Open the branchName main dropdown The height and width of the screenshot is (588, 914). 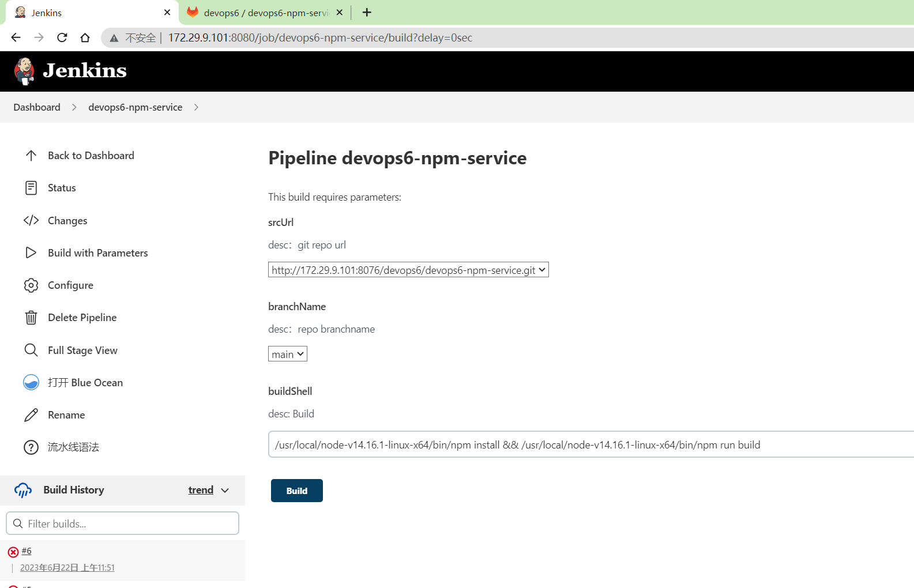click(x=288, y=354)
